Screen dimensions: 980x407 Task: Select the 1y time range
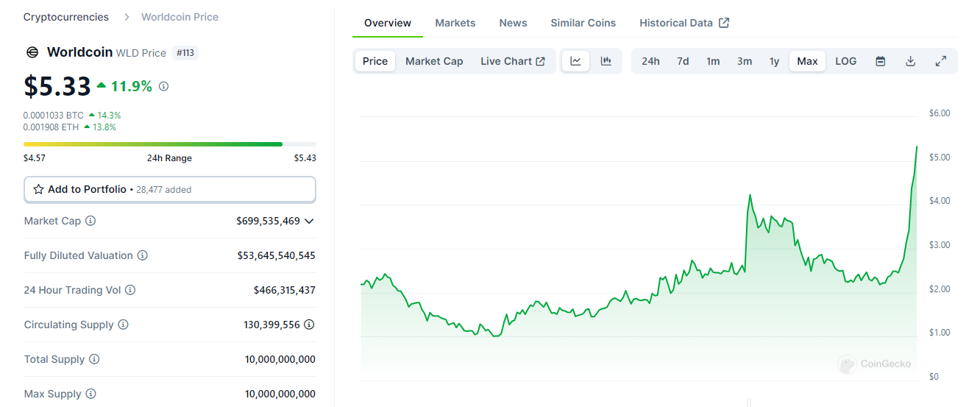point(774,61)
